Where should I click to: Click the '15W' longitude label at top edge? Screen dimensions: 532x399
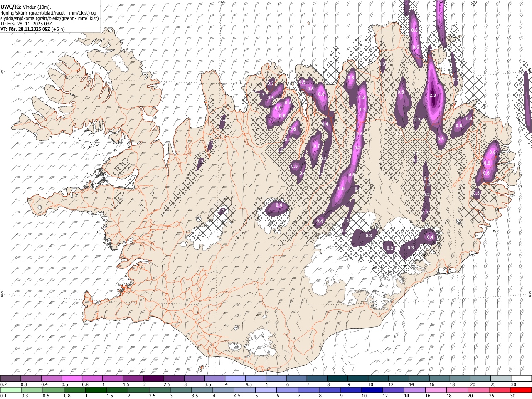coord(440,2)
